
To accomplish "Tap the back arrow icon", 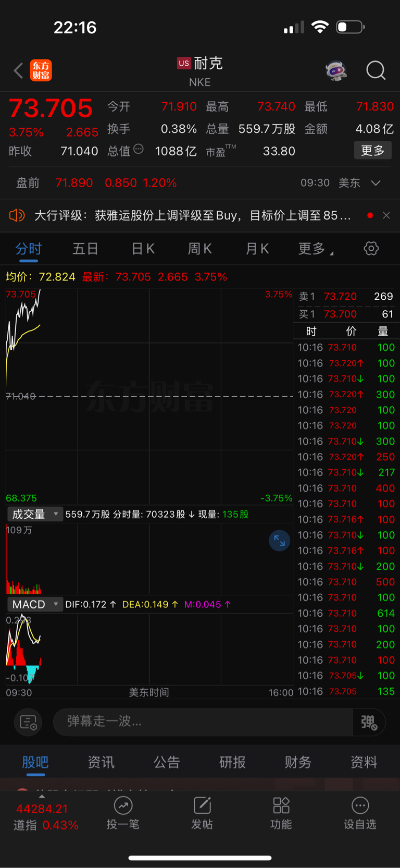I will coord(18,70).
